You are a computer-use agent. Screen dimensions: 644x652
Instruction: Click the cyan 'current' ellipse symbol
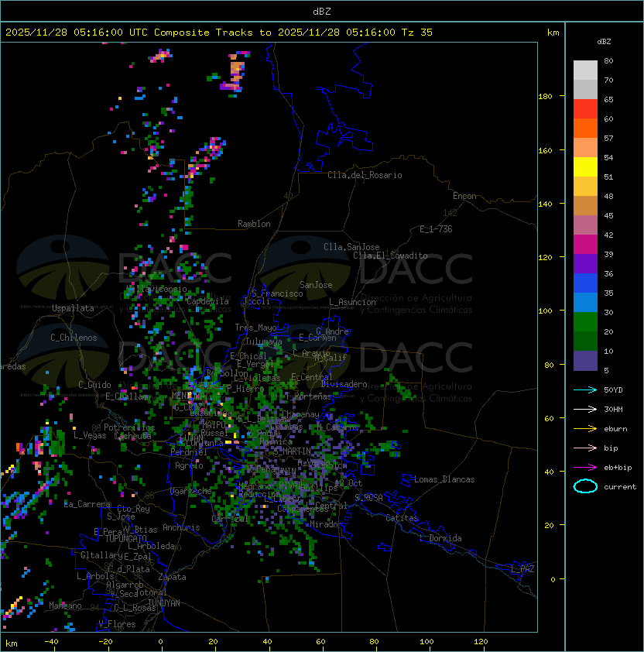pos(585,486)
